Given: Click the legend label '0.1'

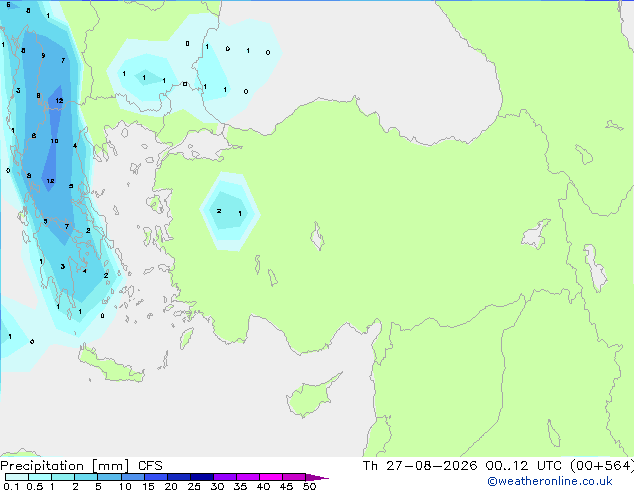Looking at the screenshot, I should coord(11,486).
